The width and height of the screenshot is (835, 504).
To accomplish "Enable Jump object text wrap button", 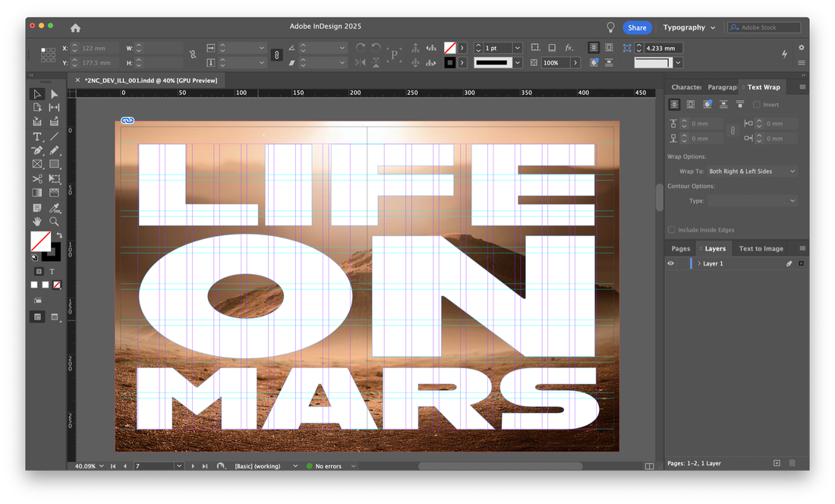I will [723, 105].
